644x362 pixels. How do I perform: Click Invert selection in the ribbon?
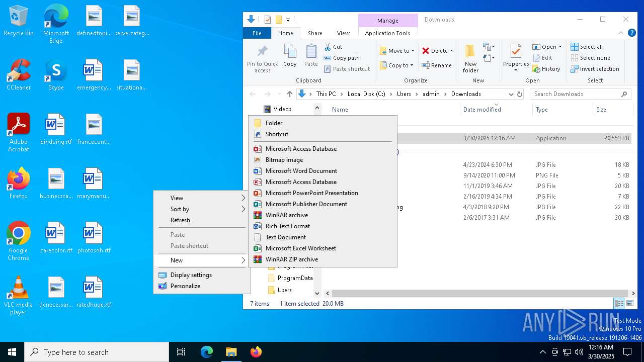pyautogui.click(x=595, y=69)
